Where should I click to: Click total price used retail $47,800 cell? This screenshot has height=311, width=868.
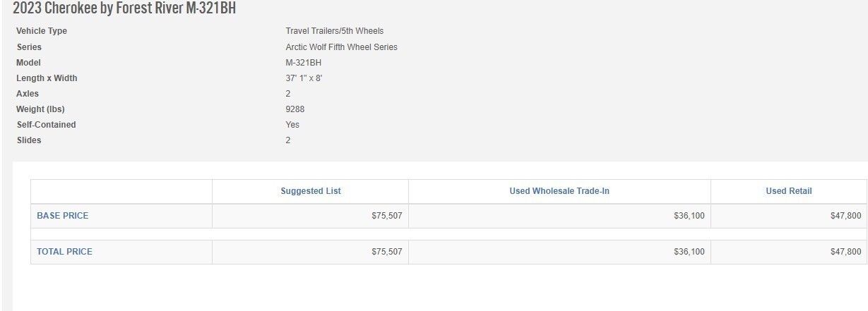point(789,252)
